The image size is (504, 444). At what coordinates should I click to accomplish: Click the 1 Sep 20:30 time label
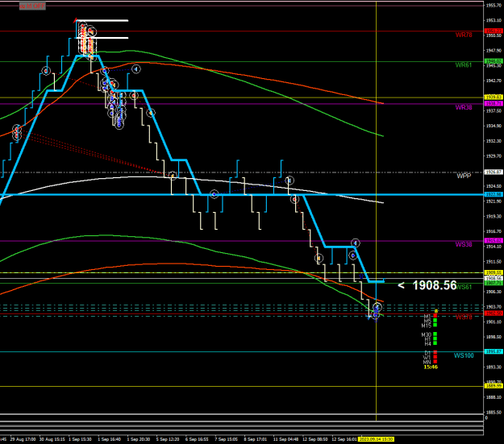click(139, 439)
